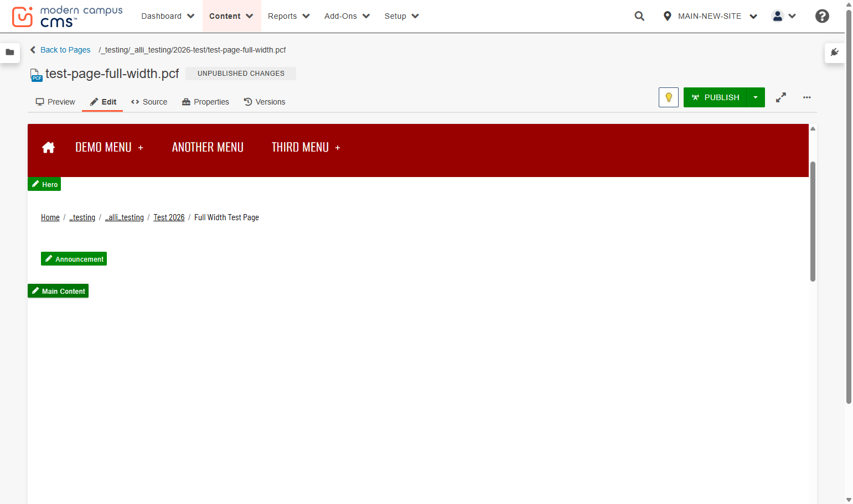
Task: Follow the Test 2026 breadcrumb link
Action: pos(169,217)
